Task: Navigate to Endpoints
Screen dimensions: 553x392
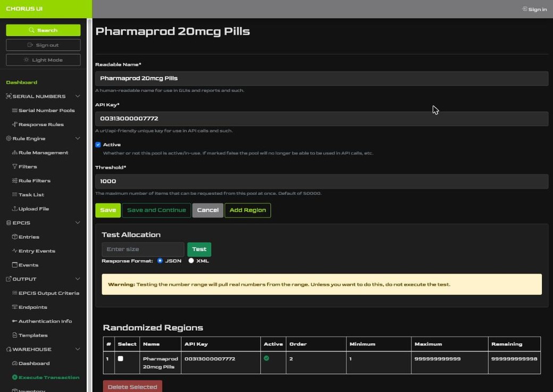Action: point(33,307)
